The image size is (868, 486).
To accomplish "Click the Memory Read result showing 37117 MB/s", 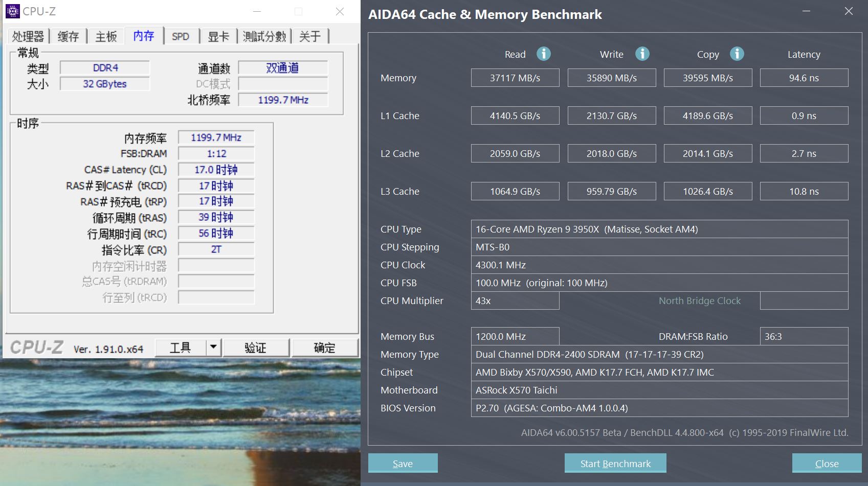I will point(515,77).
